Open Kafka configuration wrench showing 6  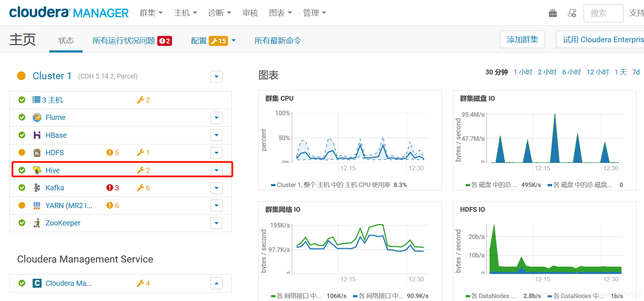[143, 188]
